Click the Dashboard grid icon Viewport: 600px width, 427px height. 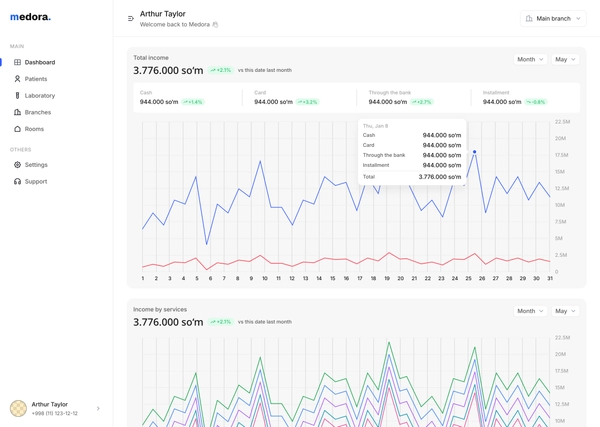click(x=17, y=62)
